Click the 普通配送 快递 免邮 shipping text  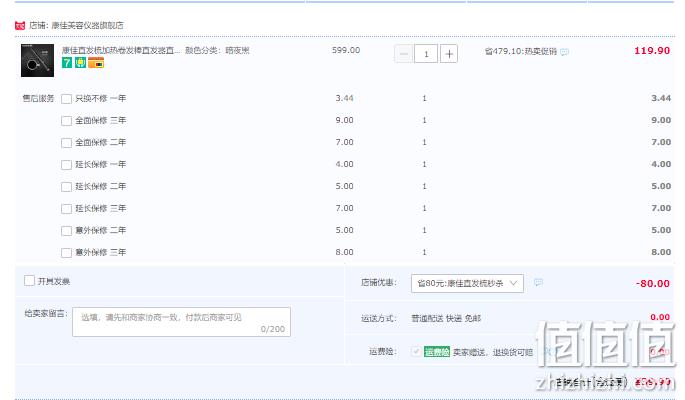pos(446,318)
